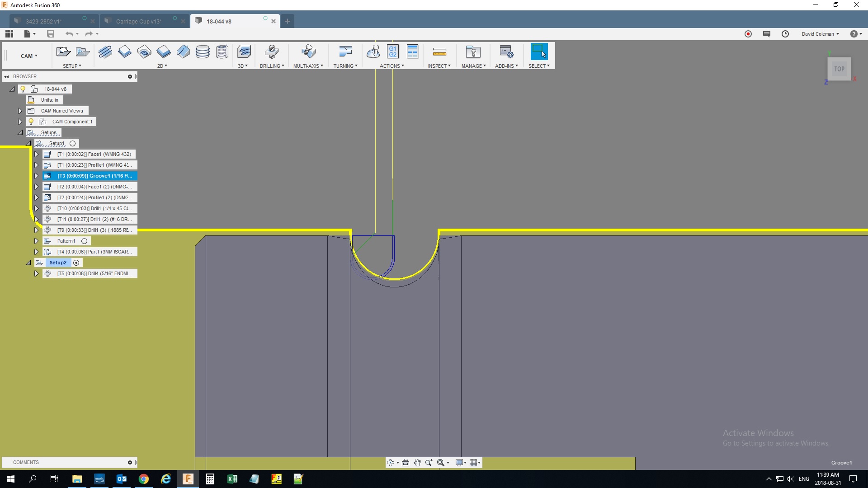Activate Setup2 radio button
Screen dimensions: 868x488
pos(76,263)
